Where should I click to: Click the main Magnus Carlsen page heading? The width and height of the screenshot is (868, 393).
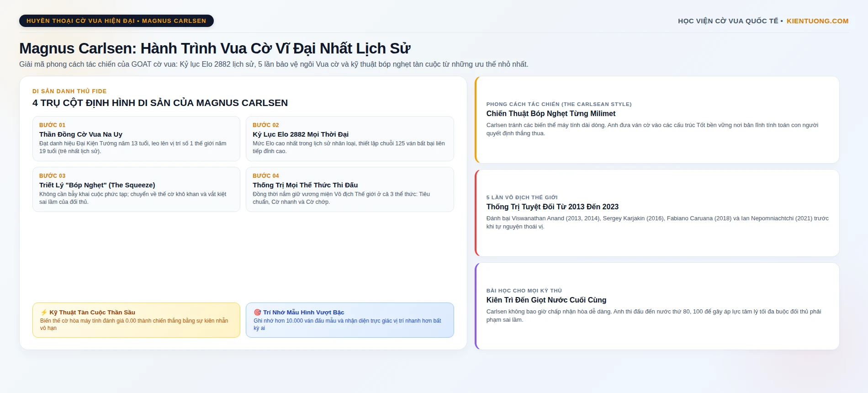(x=215, y=48)
